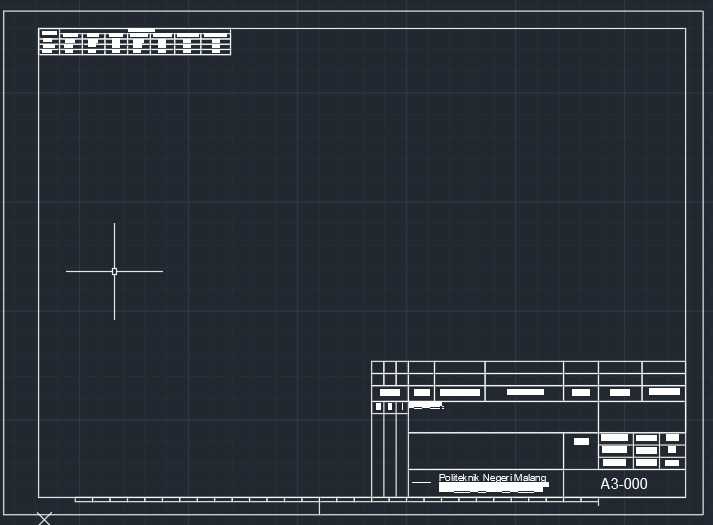Image resolution: width=713 pixels, height=525 pixels.
Task: Select the 'Politeknik Negeri Malang' title block text
Action: pos(492,477)
